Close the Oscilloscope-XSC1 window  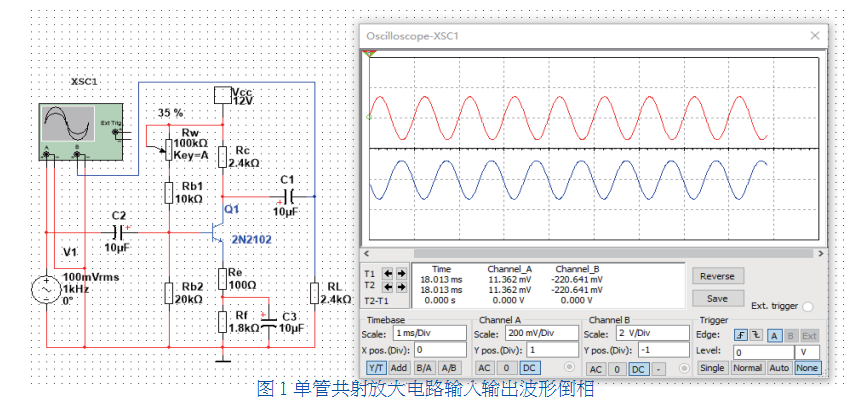tap(815, 36)
